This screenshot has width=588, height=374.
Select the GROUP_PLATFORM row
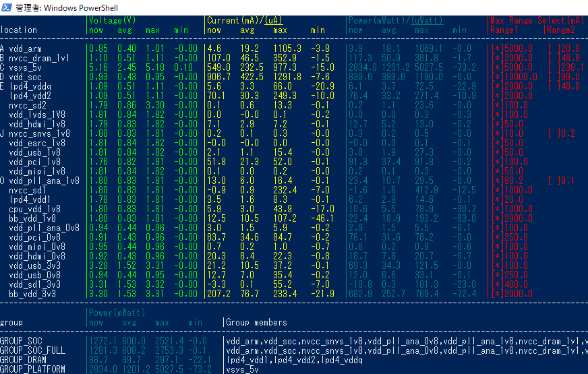[x=33, y=369]
